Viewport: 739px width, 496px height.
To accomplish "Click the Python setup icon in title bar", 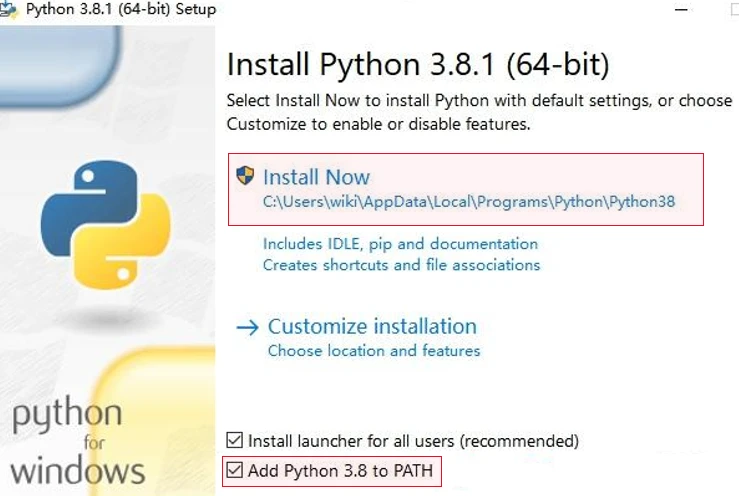I will pos(10,9).
